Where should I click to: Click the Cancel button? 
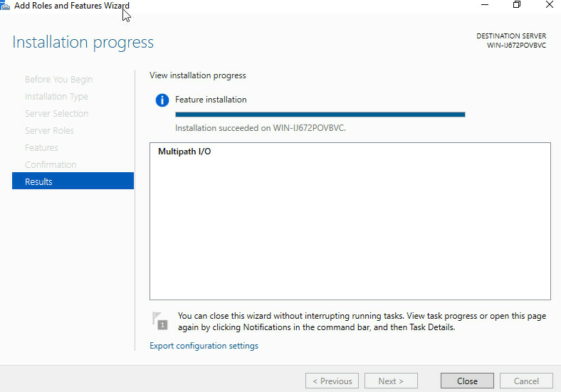pos(526,381)
